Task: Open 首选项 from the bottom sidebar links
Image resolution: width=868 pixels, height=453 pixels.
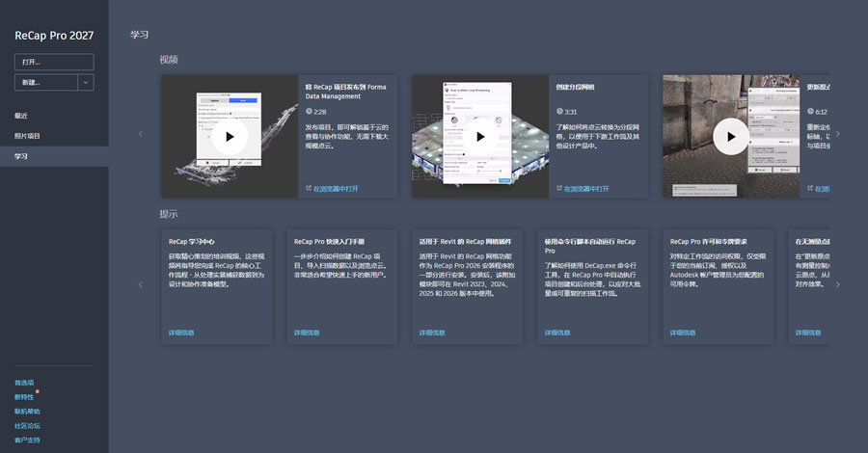Action: tap(24, 383)
